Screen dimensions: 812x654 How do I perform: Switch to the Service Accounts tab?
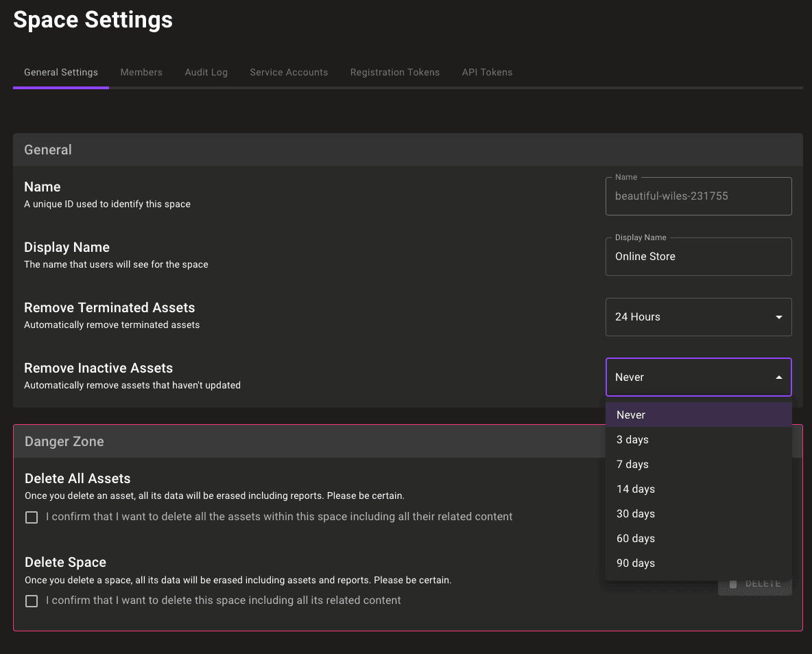point(289,72)
